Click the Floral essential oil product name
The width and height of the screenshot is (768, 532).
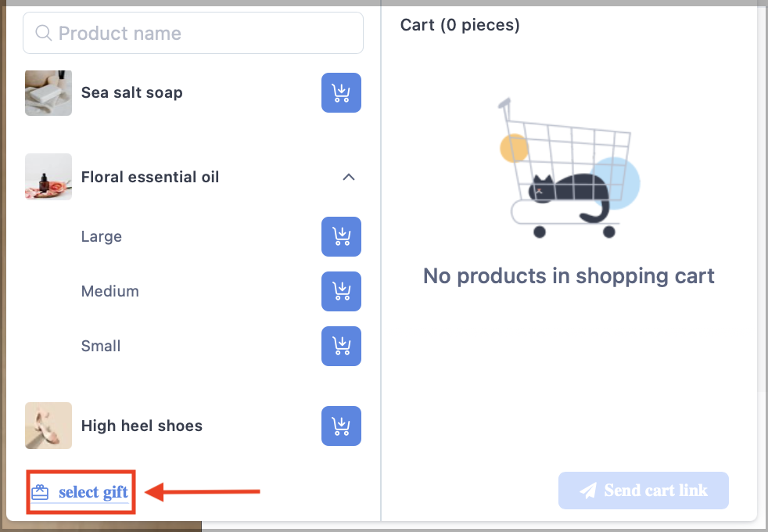(150, 177)
